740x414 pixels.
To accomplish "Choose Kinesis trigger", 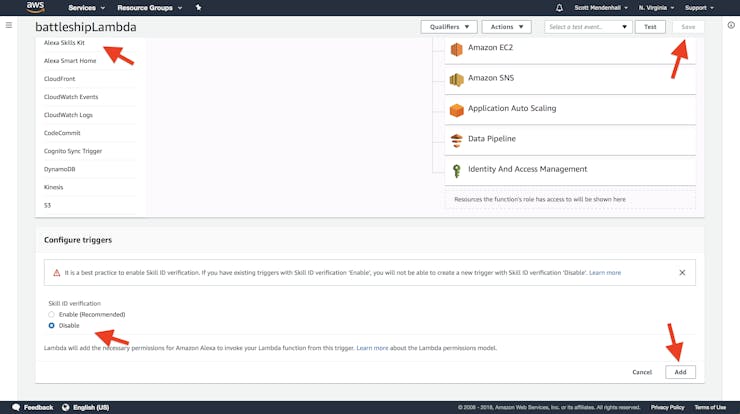I will [53, 187].
